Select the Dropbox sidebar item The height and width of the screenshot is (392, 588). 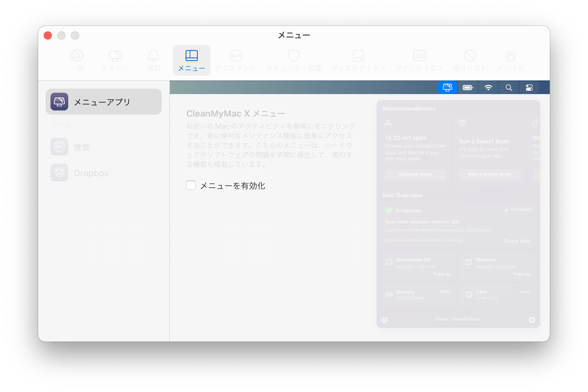click(104, 173)
